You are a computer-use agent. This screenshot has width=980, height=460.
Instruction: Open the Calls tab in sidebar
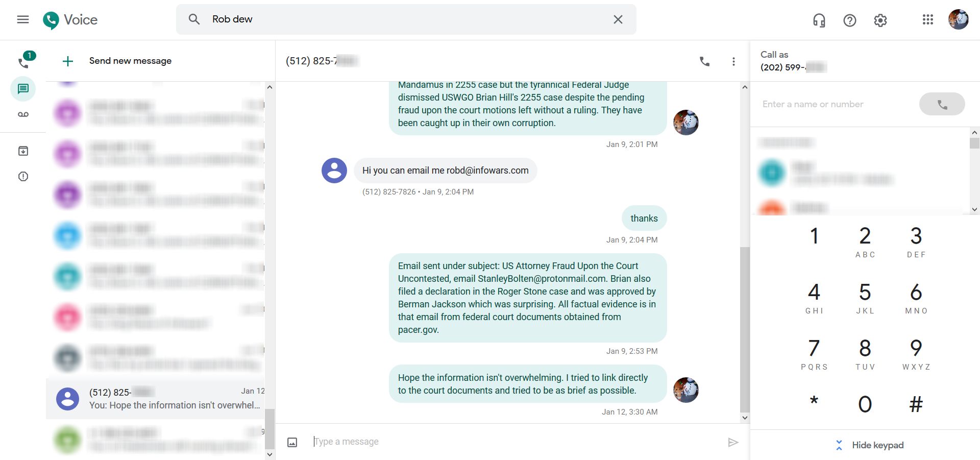point(23,61)
